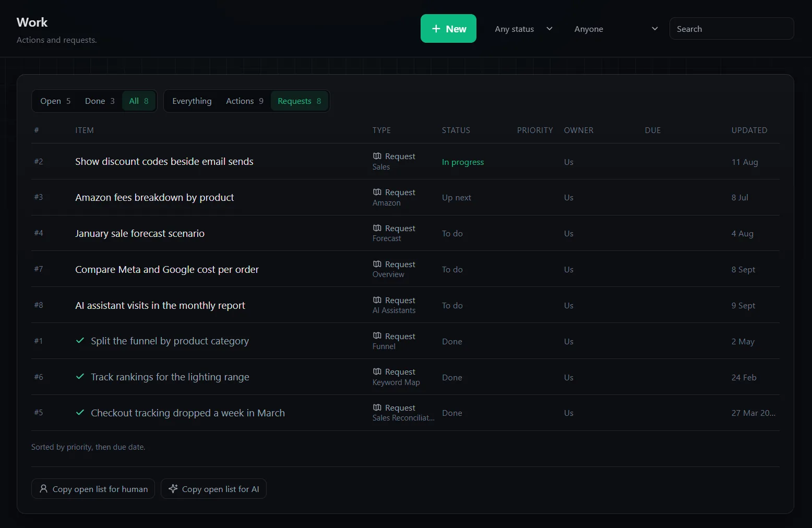
Task: Click Copy open list for AI
Action: tap(213, 489)
